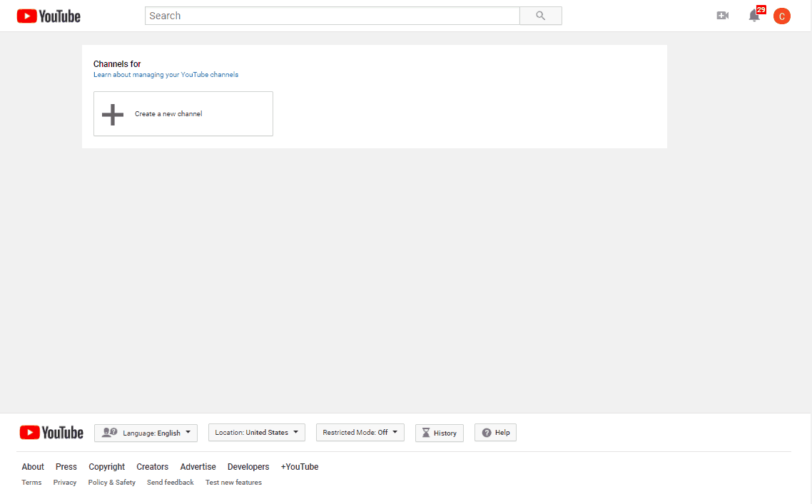Image resolution: width=812 pixels, height=504 pixels.
Task: Open the Press footer link
Action: click(x=66, y=467)
